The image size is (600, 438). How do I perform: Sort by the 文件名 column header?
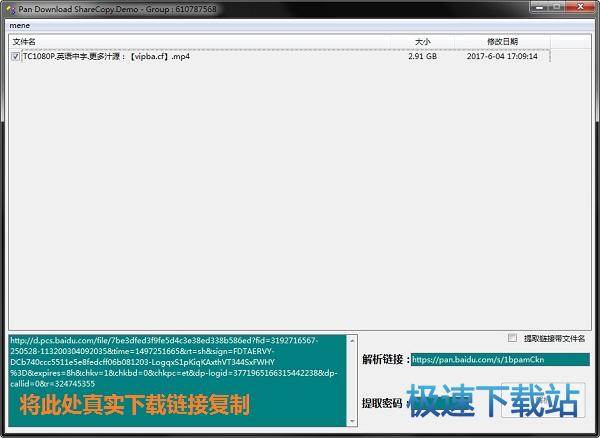[199, 42]
